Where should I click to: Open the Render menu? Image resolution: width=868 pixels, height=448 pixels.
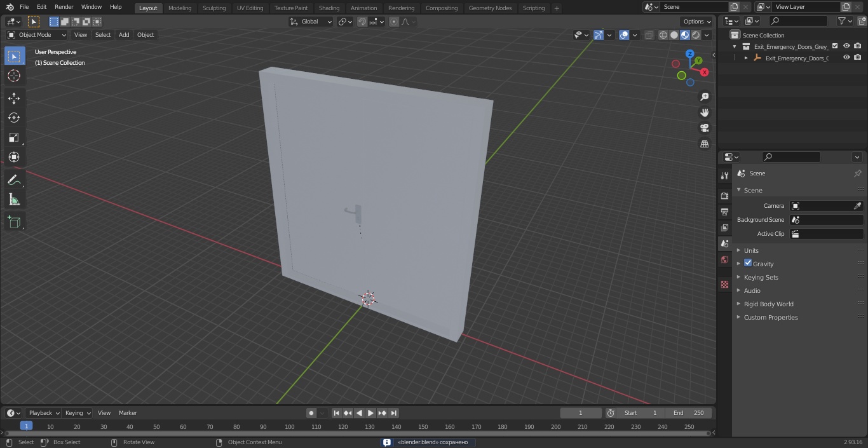pyautogui.click(x=64, y=7)
